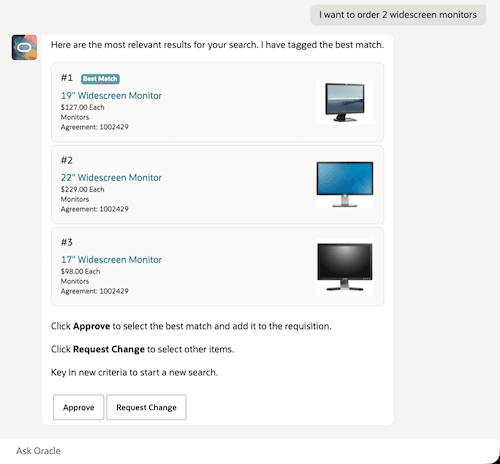Open the 19" Widescreen Monitor link

tap(111, 95)
